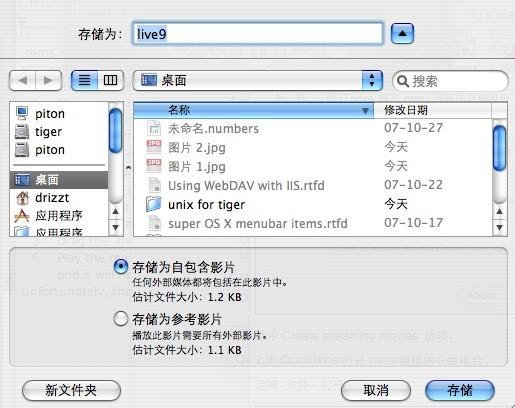515x408 pixels.
Task: Click 估计文件大小: 1.1 KB text
Action: (x=187, y=350)
